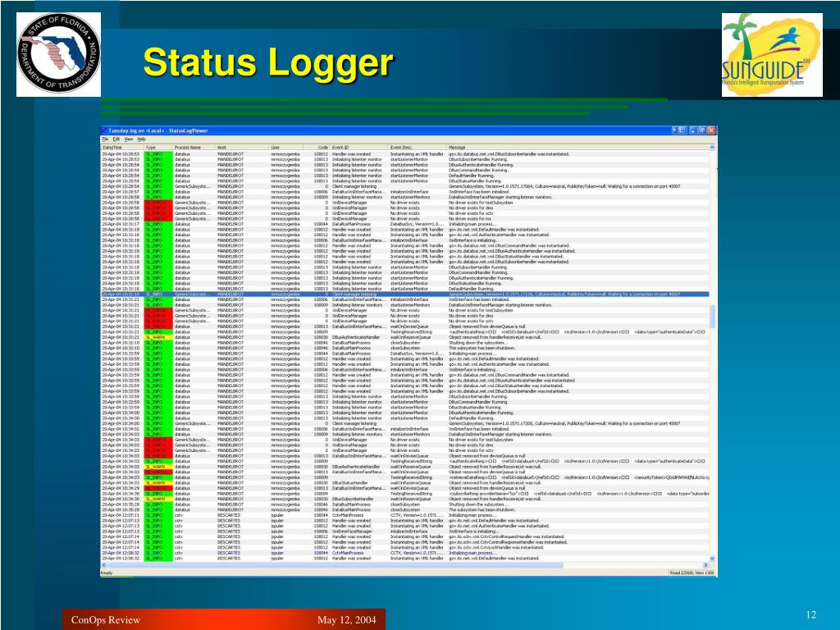The width and height of the screenshot is (840, 630).
Task: Click the 'Read 22068; View 1306' status text
Action: tap(692, 573)
